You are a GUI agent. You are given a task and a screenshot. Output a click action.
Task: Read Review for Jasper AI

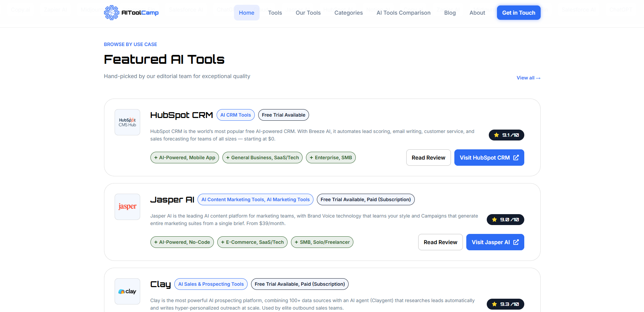(x=440, y=242)
